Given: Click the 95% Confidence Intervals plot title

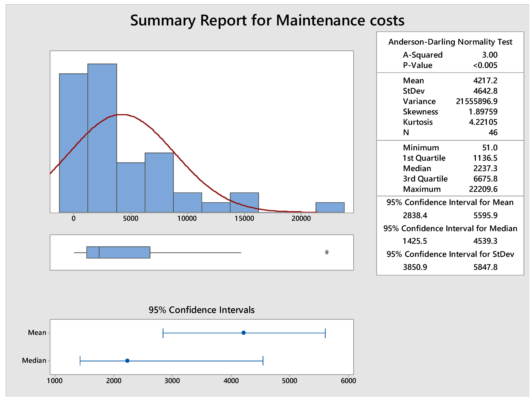Looking at the screenshot, I should pyautogui.click(x=202, y=310).
